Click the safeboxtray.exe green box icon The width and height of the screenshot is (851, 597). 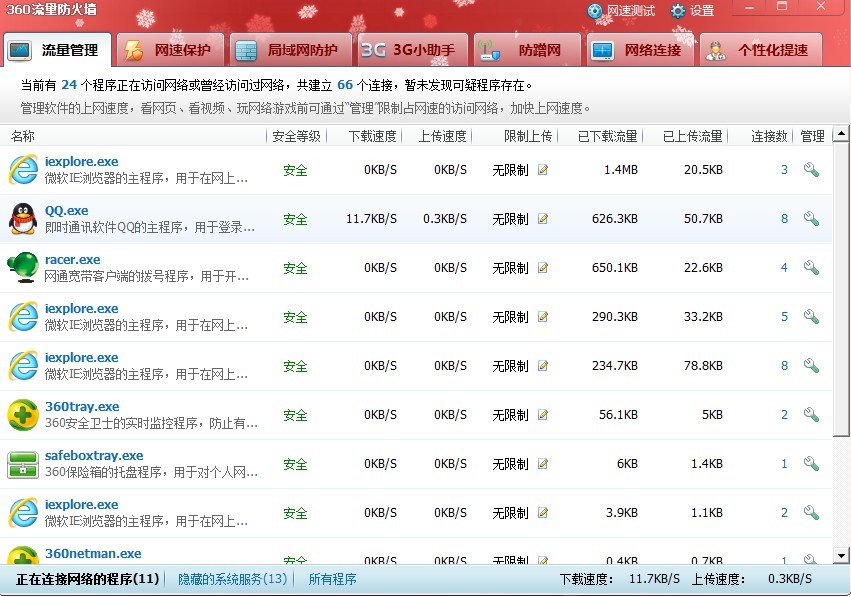[23, 464]
